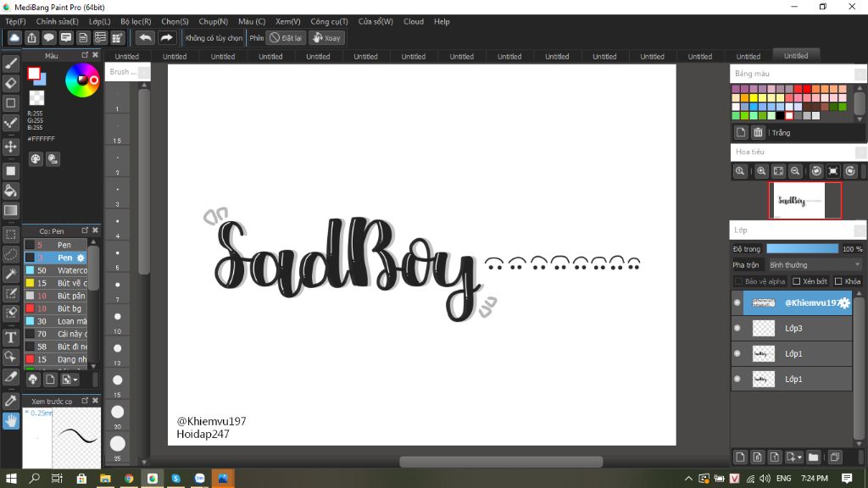Open the Tệp(F) menu
The height and width of the screenshot is (488, 868).
(x=15, y=21)
